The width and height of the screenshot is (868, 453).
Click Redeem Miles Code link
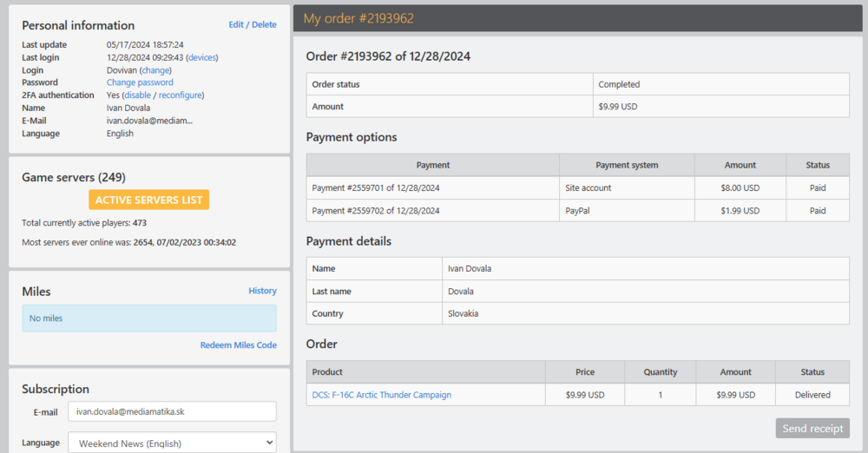coord(238,345)
